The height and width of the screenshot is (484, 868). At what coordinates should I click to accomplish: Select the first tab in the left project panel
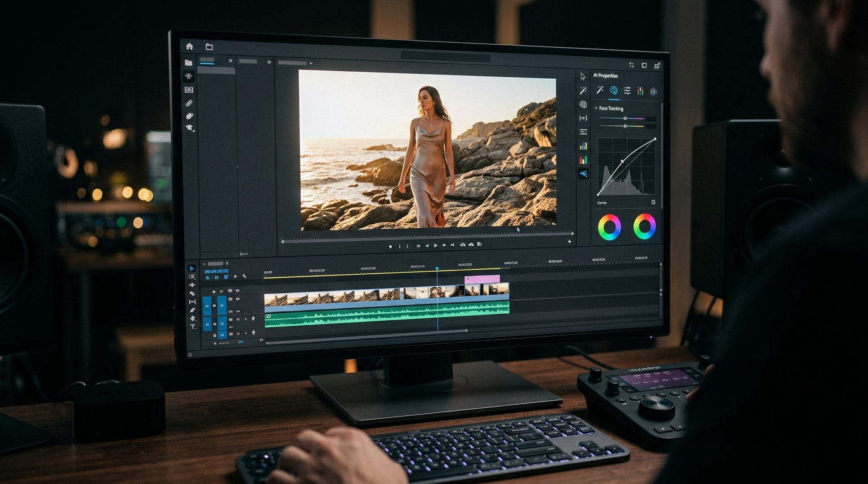207,60
